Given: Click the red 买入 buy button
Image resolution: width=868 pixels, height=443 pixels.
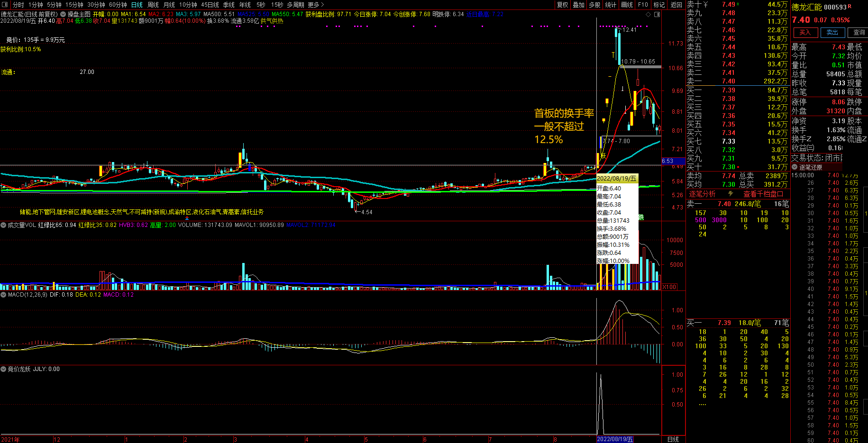Looking at the screenshot, I should coord(805,33).
